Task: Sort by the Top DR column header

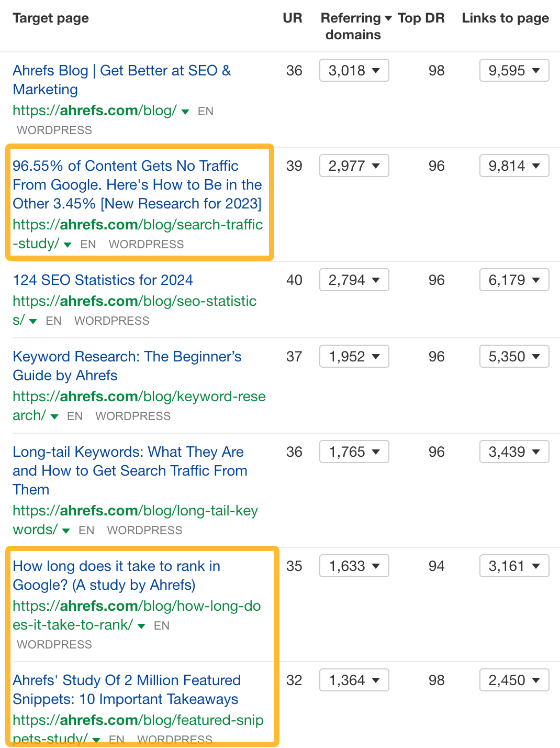Action: coord(421,17)
